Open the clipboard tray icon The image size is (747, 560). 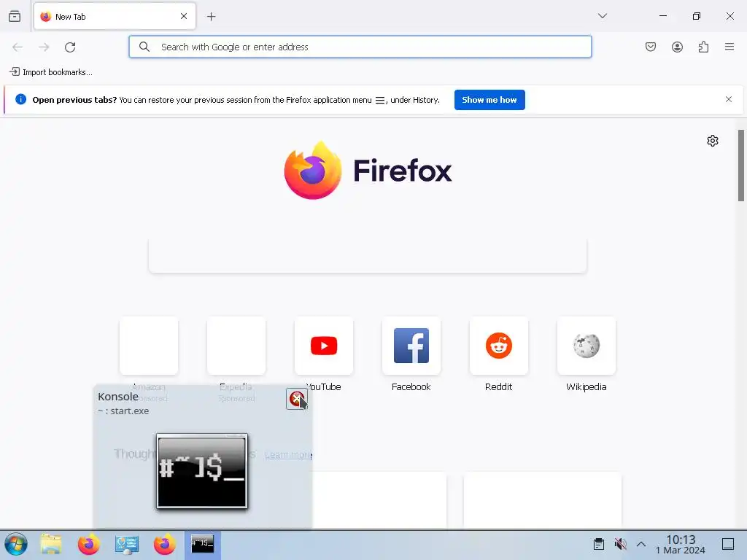[x=599, y=544]
